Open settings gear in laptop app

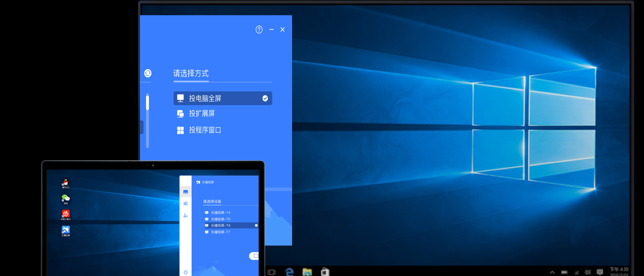pyautogui.click(x=186, y=272)
